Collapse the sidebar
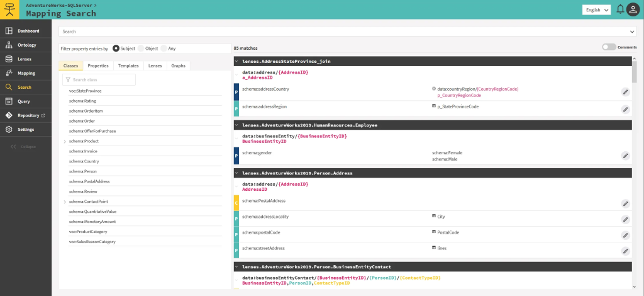Image resolution: width=644 pixels, height=296 pixels. pos(23,147)
